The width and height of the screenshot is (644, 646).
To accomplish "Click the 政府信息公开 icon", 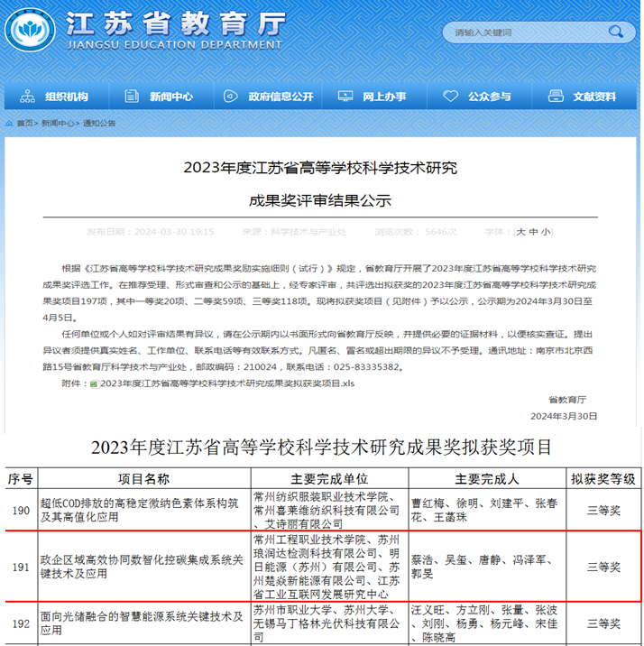I will (230, 97).
